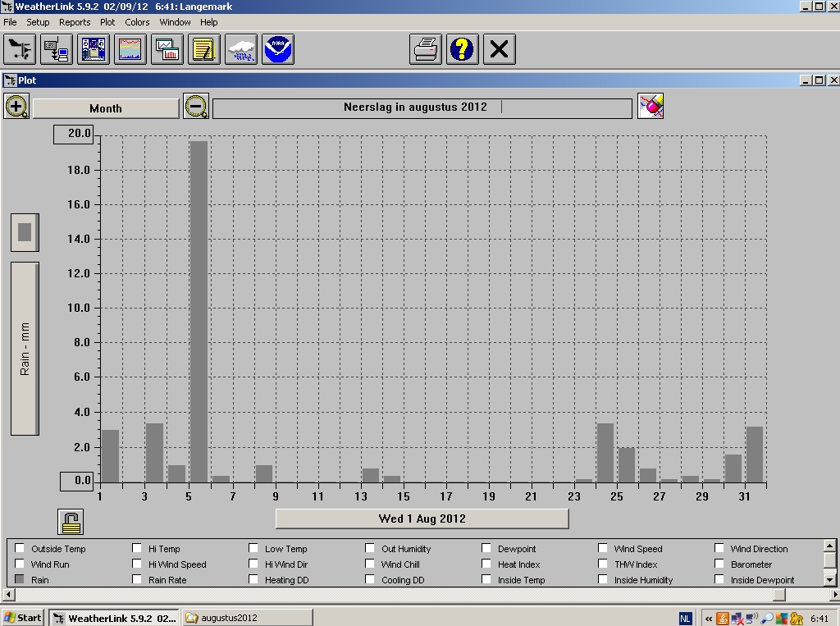Open the Window menu
Image resolution: width=840 pixels, height=626 pixels.
(176, 22)
